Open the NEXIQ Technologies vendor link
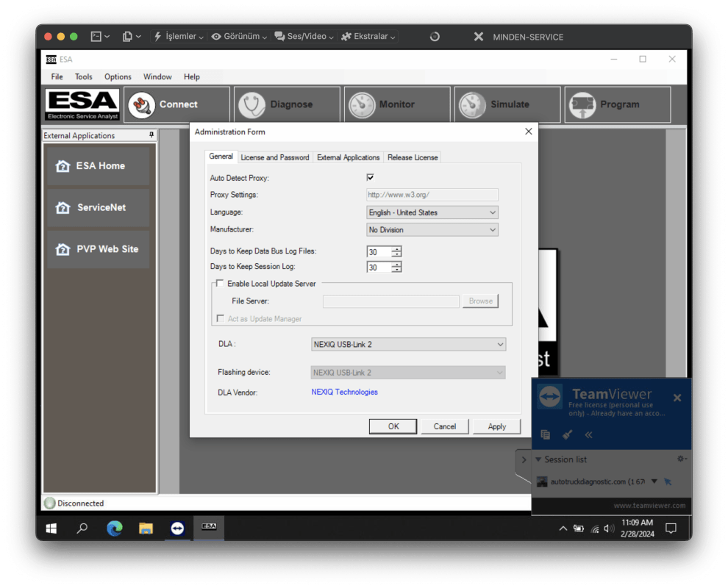728x588 pixels. click(344, 392)
